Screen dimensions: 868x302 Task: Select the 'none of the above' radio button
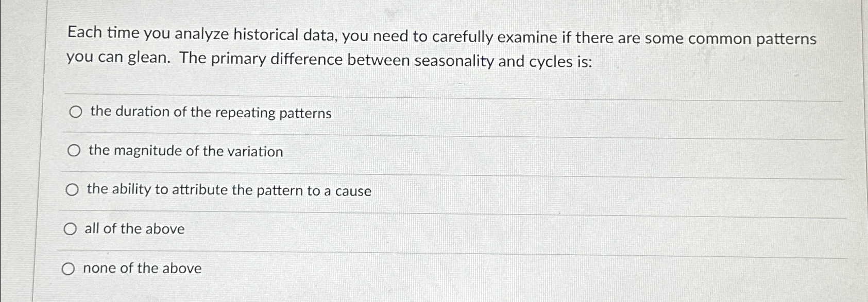[x=69, y=268]
